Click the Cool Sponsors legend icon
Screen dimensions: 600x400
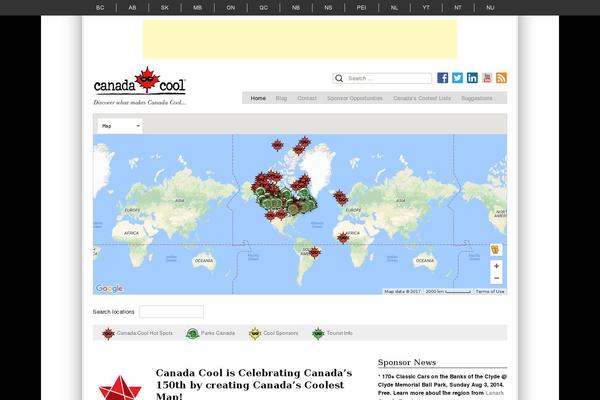[x=255, y=333]
